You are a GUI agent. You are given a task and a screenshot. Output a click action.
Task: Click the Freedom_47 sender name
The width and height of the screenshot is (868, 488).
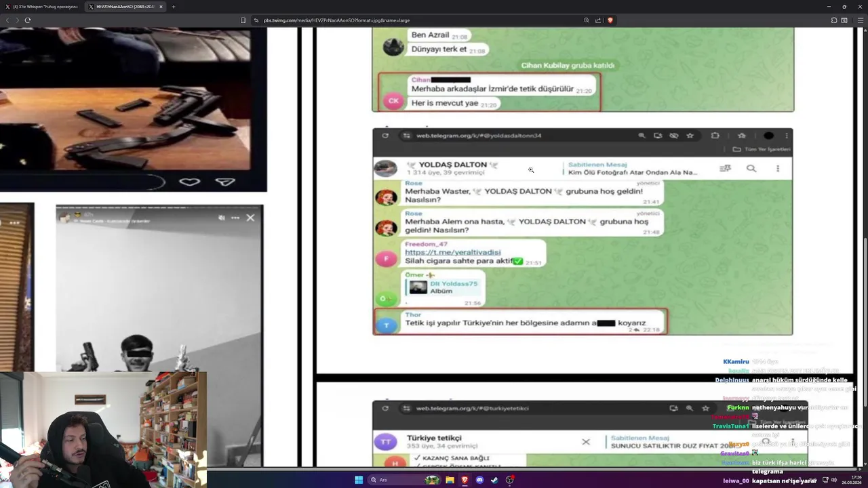tap(426, 244)
